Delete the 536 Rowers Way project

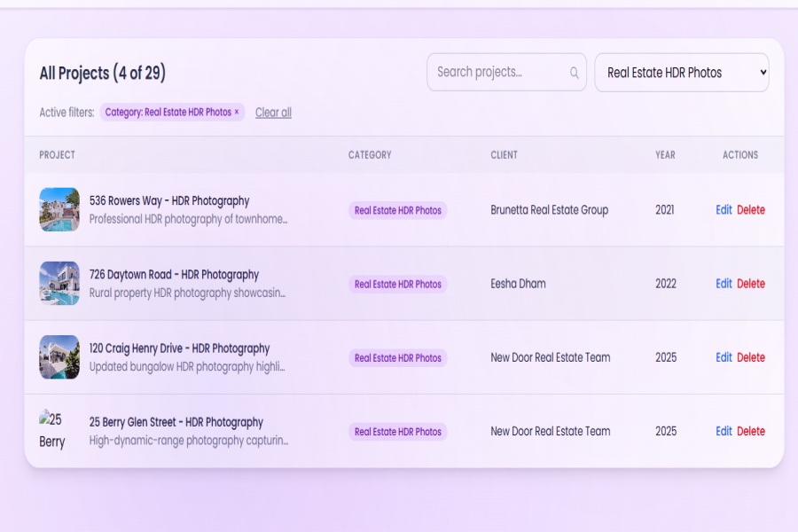(750, 210)
